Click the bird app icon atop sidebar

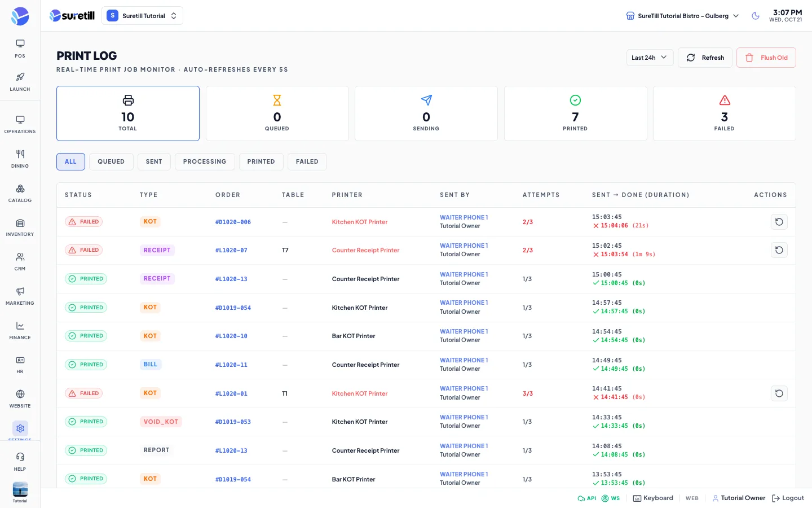point(20,16)
